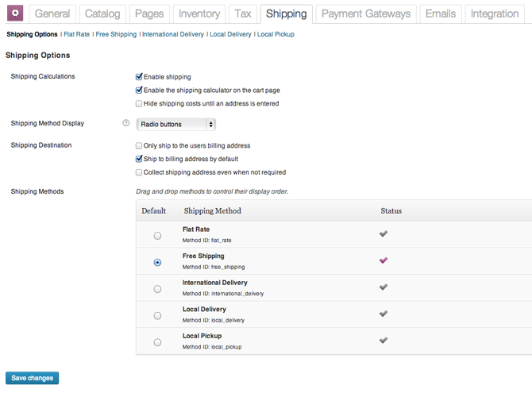Click the Local Pickup status checkmark
Viewport: 532px width, 397px height.
point(384,340)
